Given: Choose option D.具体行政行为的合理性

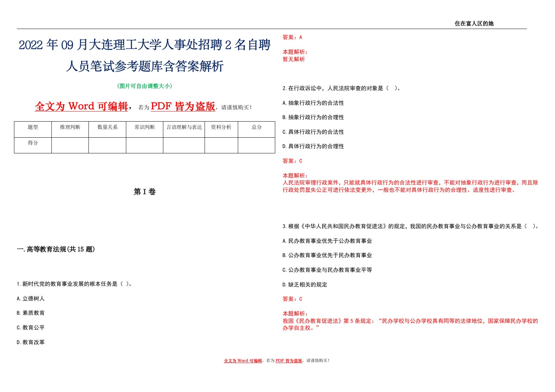Looking at the screenshot, I should coord(313,146).
